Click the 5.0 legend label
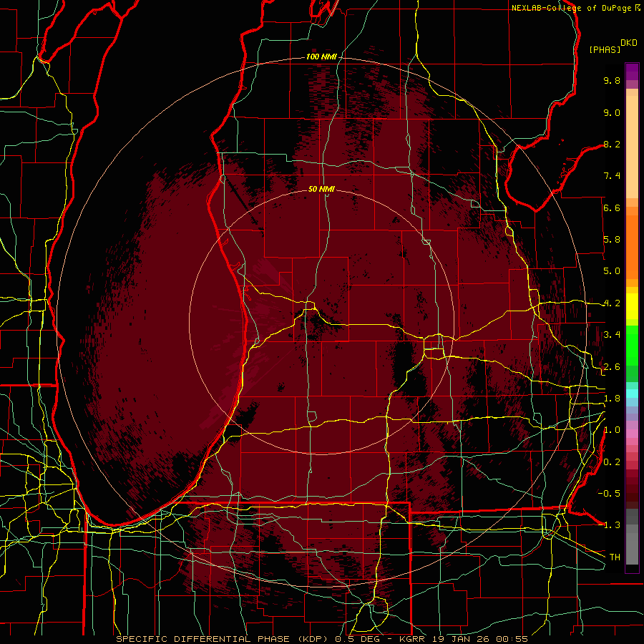This screenshot has width=644, height=644. coord(612,271)
